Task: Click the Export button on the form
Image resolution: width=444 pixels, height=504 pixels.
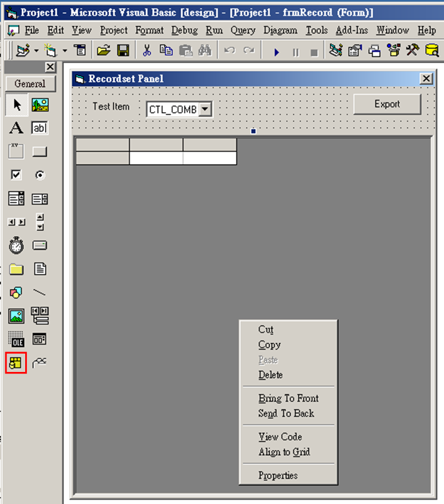Action: coord(387,104)
